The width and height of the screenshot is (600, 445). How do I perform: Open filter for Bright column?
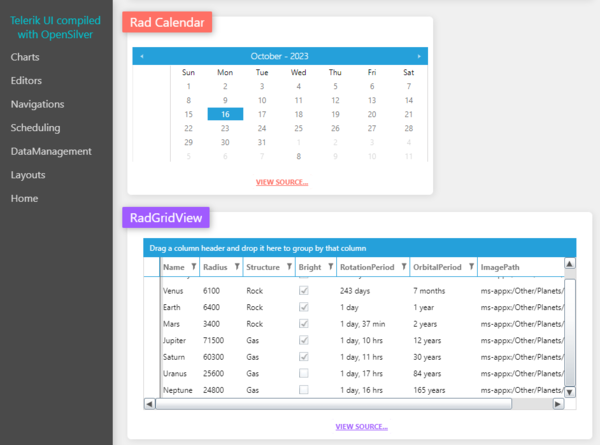pos(331,267)
